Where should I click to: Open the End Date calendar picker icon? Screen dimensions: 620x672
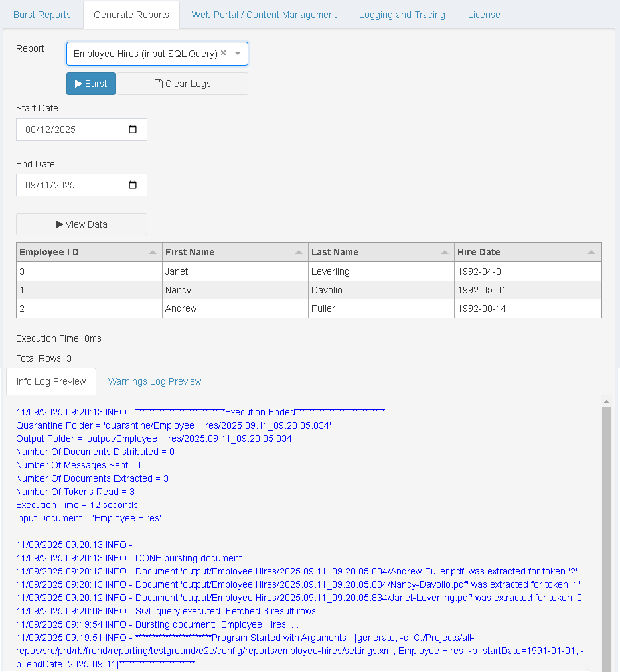pos(133,185)
